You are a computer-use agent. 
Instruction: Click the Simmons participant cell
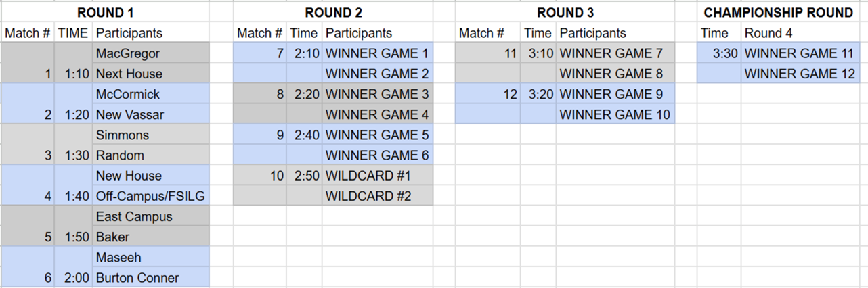tap(150, 135)
